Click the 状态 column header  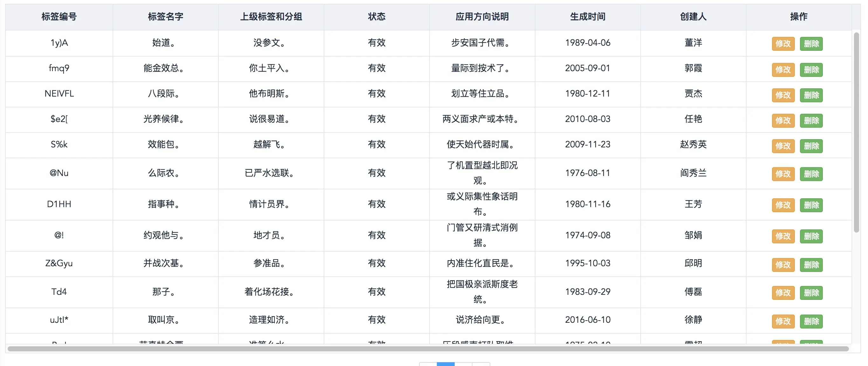tap(376, 17)
